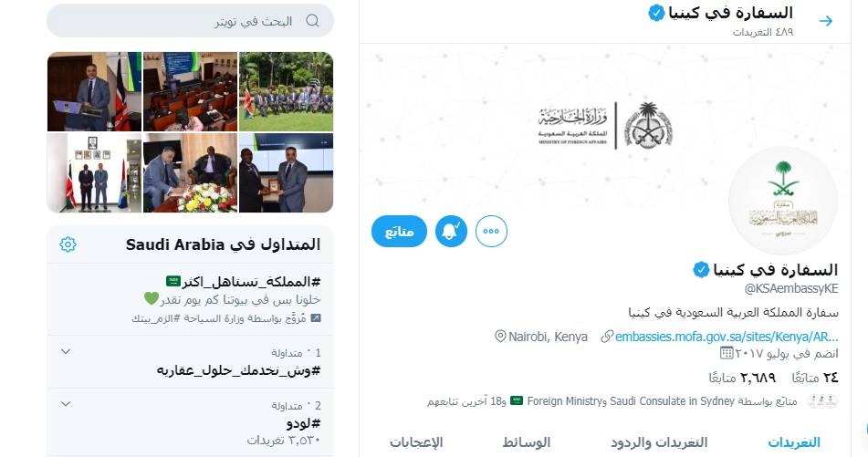Open the ٢,٦٨٩ followers count link

(742, 378)
